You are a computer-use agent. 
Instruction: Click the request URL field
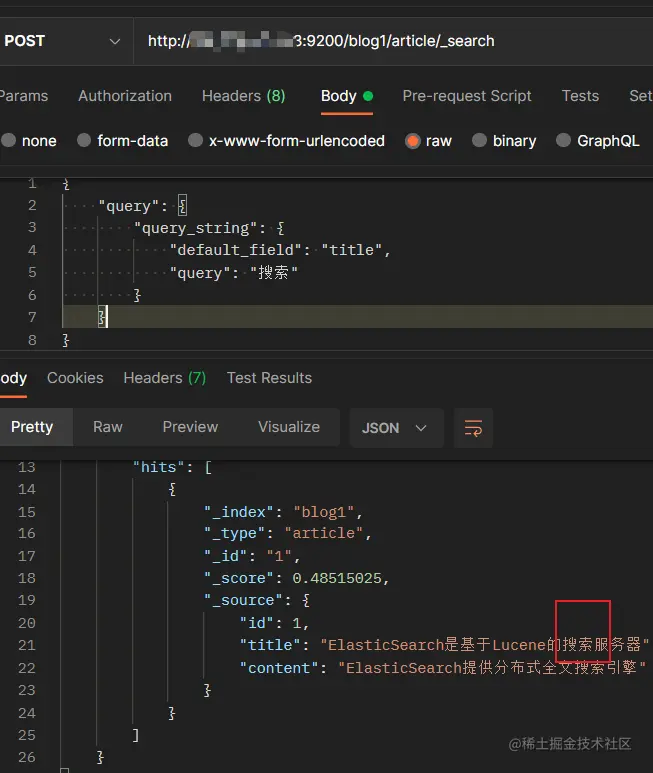coord(393,41)
